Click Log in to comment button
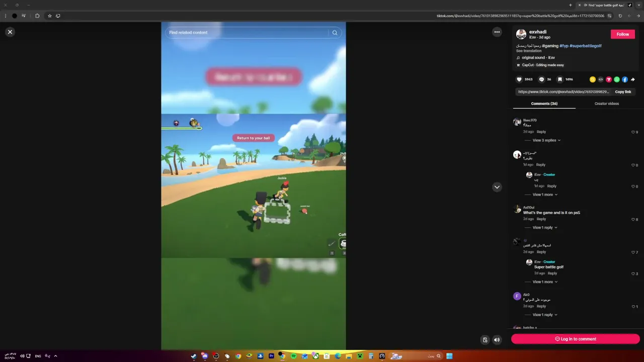The width and height of the screenshot is (644, 362). (x=576, y=339)
